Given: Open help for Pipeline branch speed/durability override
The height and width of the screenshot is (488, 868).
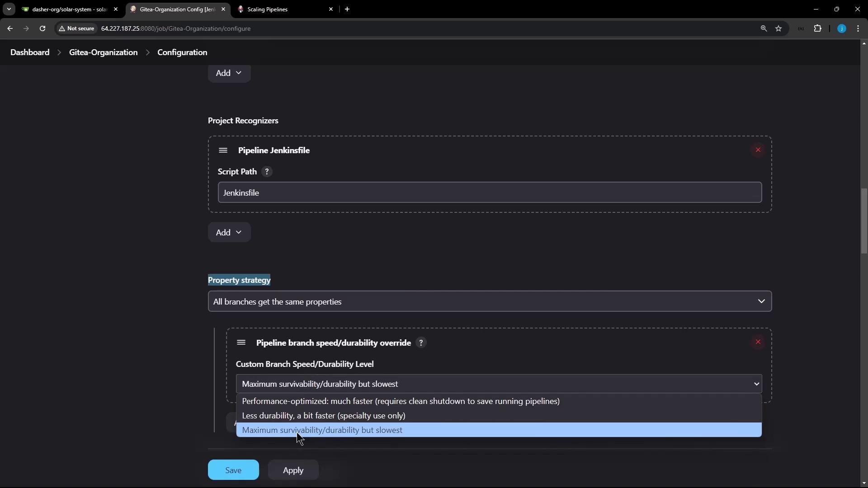Looking at the screenshot, I should click(421, 343).
